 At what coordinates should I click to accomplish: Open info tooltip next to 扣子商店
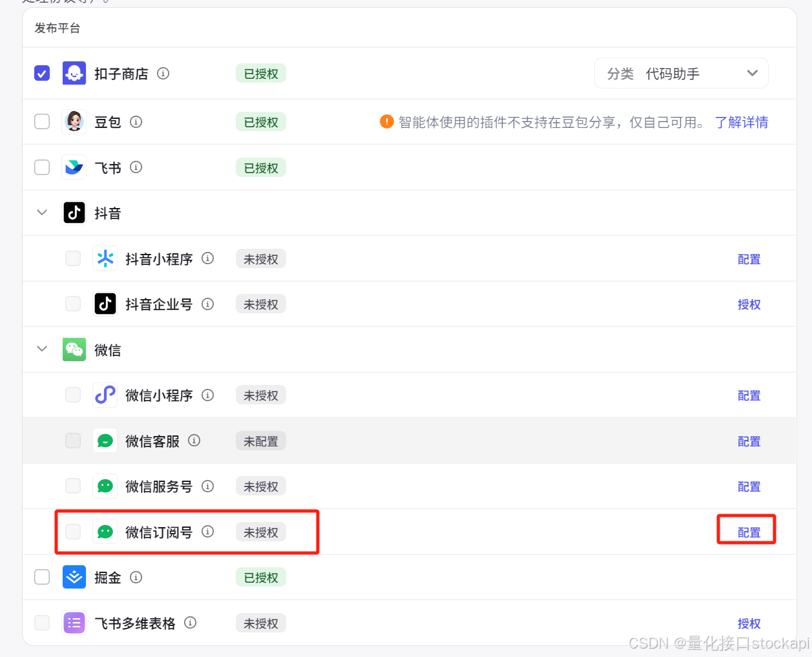[163, 73]
